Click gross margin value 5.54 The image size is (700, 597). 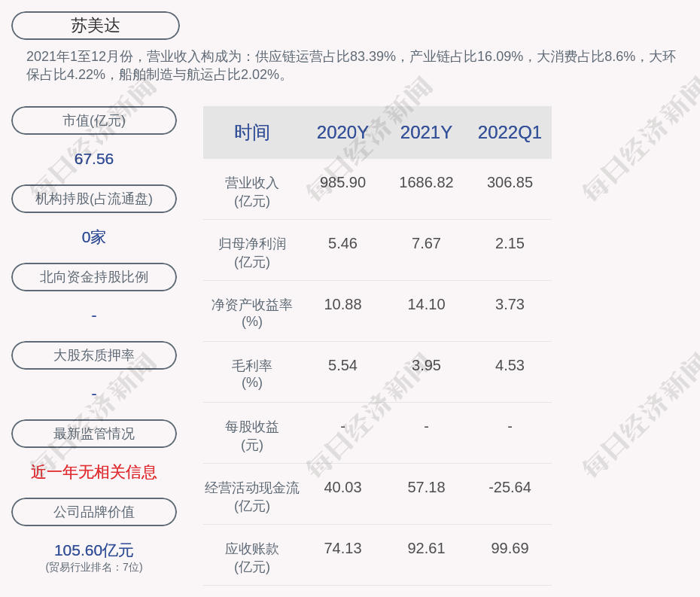(342, 365)
